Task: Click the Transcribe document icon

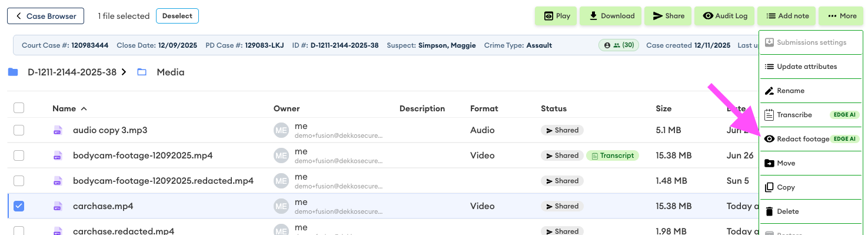Action: [769, 115]
